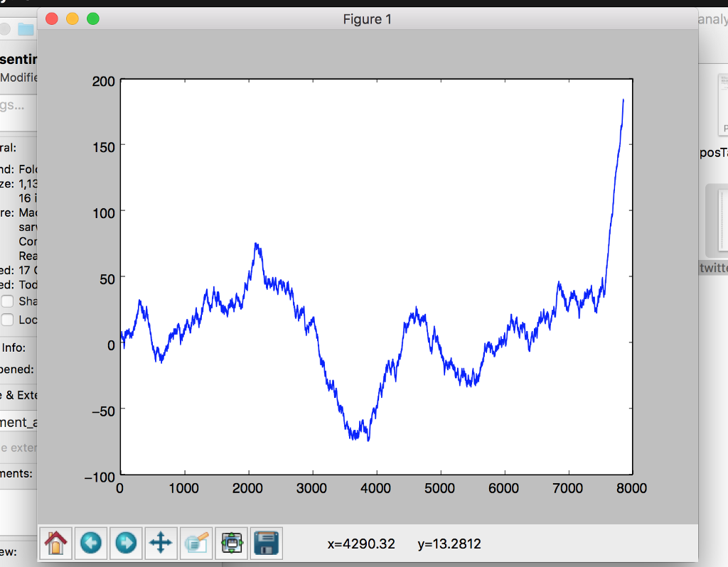Image resolution: width=728 pixels, height=567 pixels.
Task: Reset the plot with the Home icon
Action: pos(56,544)
